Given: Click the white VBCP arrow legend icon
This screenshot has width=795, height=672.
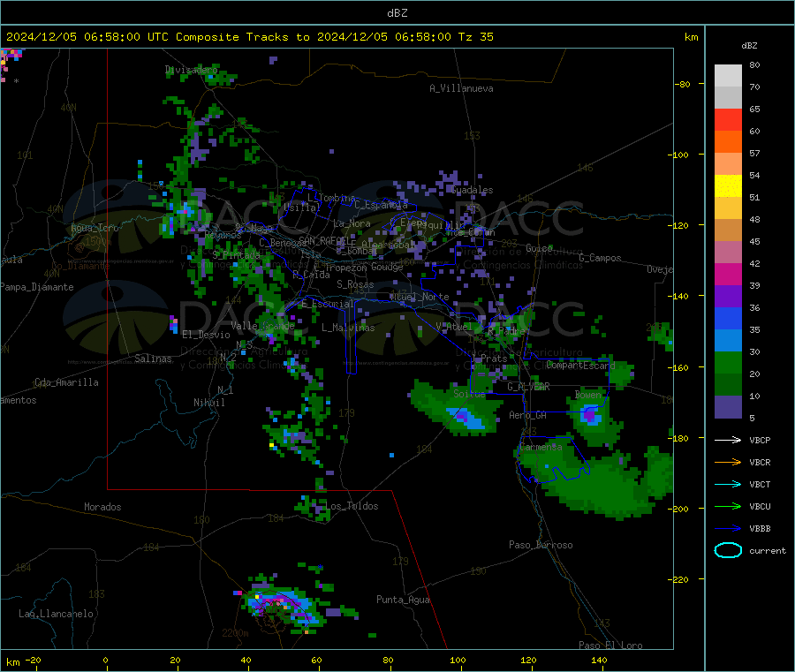Looking at the screenshot, I should 728,440.
